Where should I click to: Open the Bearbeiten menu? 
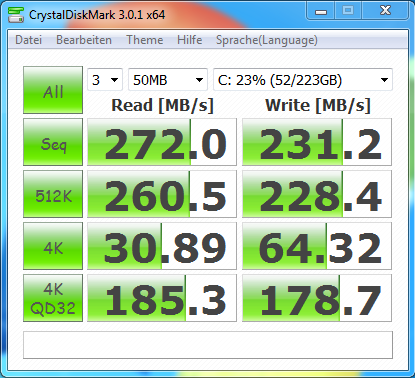[x=84, y=40]
